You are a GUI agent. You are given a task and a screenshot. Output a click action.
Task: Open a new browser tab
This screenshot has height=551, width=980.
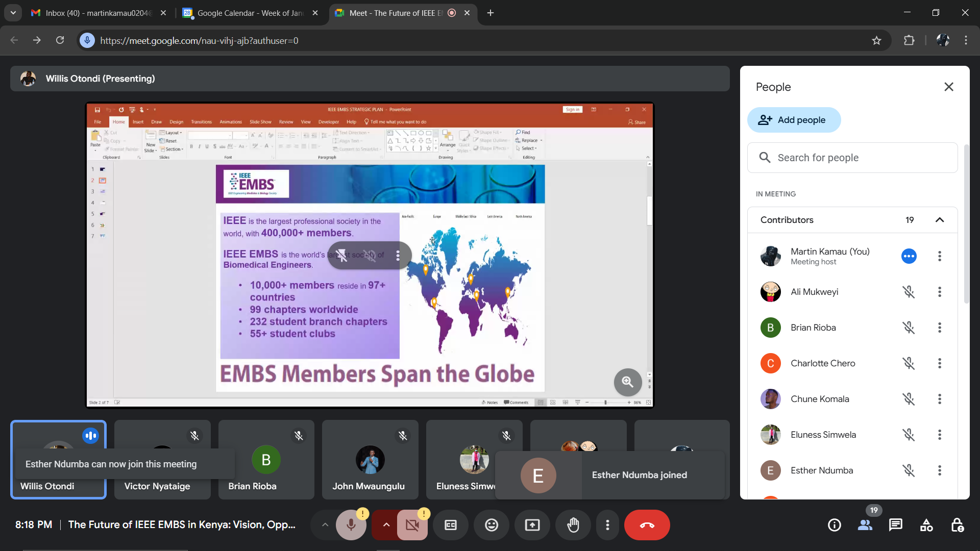pyautogui.click(x=491, y=13)
